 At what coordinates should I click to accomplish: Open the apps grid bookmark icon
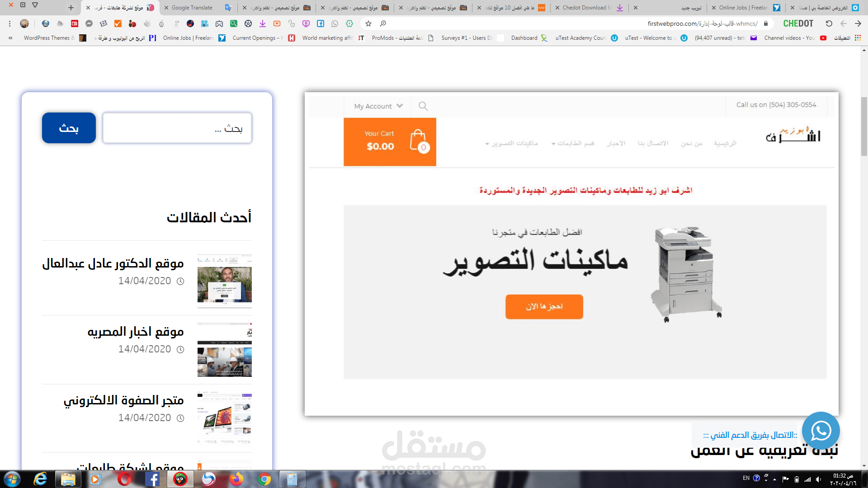pyautogui.click(x=858, y=38)
